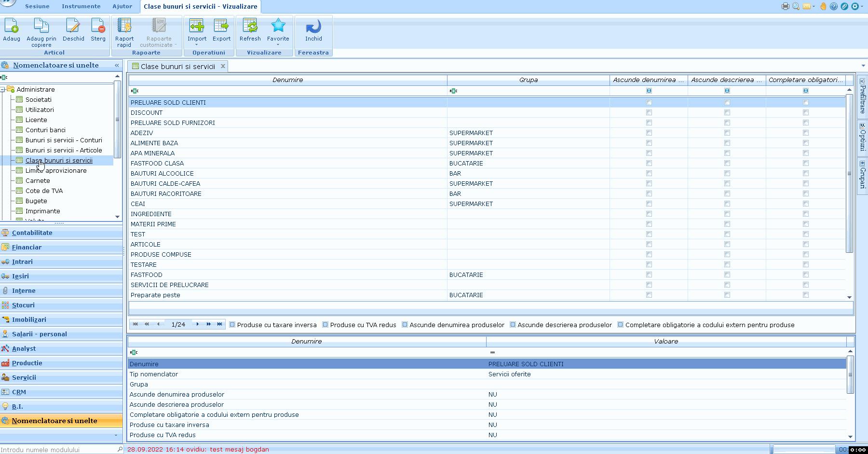Open the Salarii - personal module

point(61,334)
